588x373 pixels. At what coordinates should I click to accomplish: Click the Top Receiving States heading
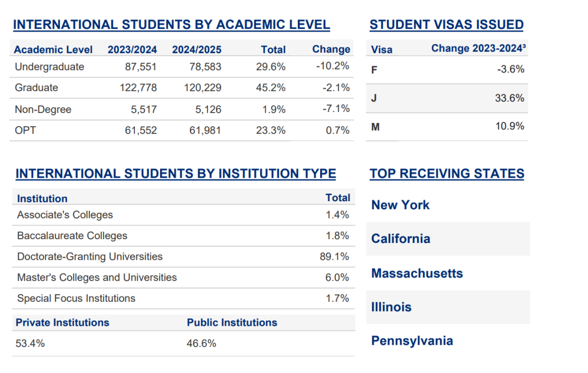[x=447, y=174]
